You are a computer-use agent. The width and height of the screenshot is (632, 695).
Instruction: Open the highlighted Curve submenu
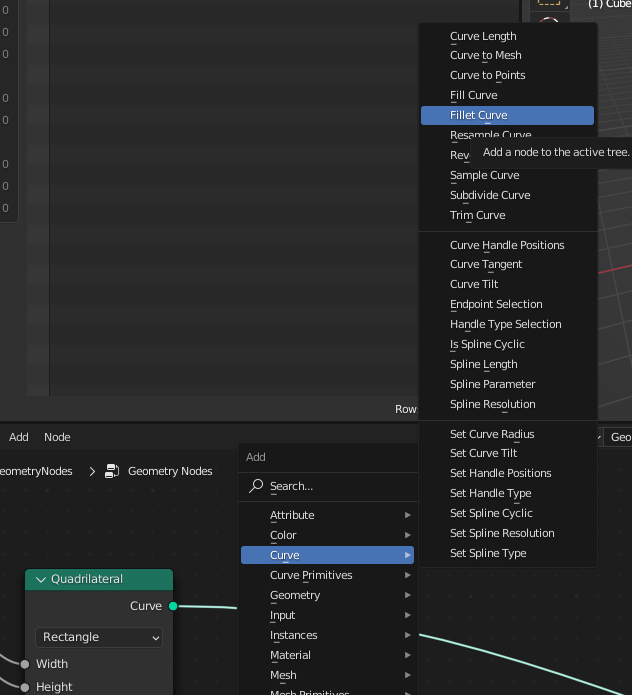pos(327,555)
